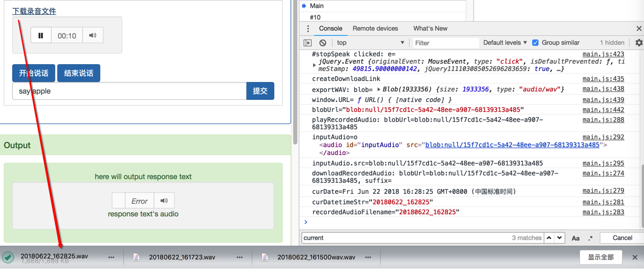Image resolution: width=644 pixels, height=269 pixels.
Task: Click the response audio play button
Action: pyautogui.click(x=119, y=200)
